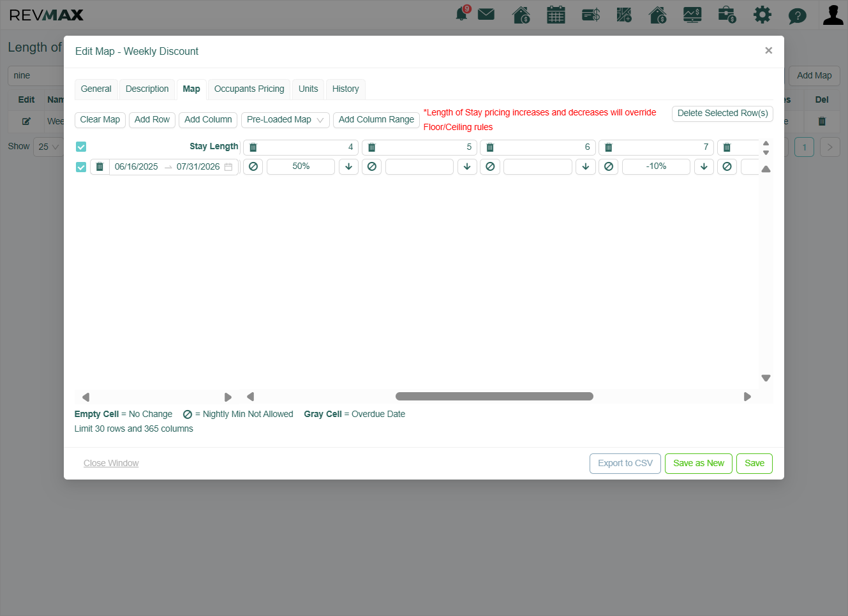
Task: Open the user profile icon
Action: coord(833,15)
